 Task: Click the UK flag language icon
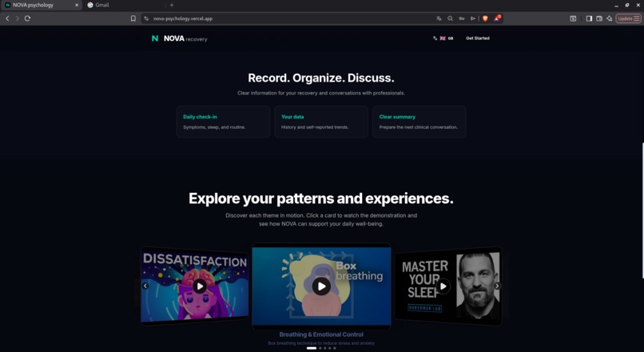[443, 38]
